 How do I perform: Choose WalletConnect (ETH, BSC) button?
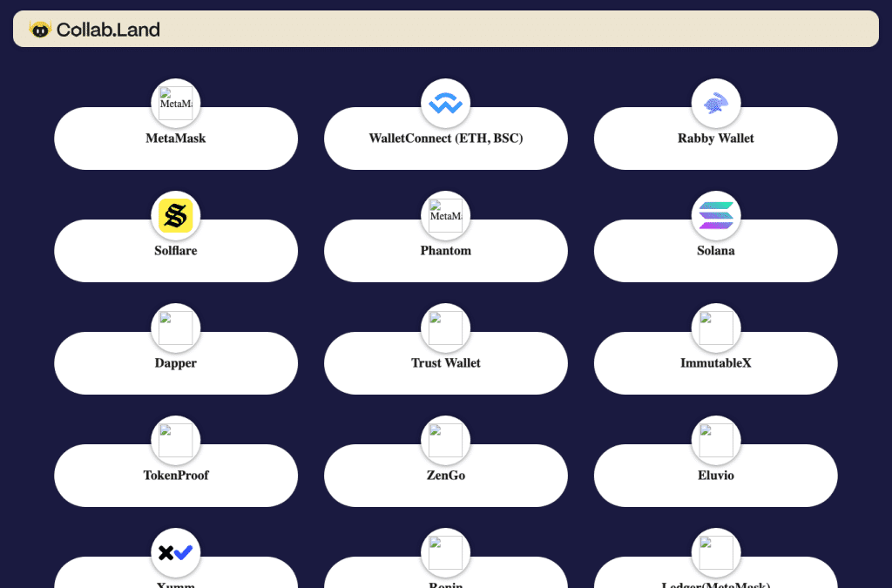[x=445, y=139]
